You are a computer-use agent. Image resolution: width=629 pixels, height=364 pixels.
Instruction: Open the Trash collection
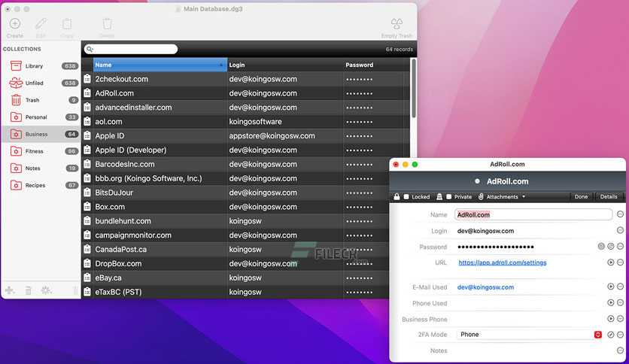[41, 100]
